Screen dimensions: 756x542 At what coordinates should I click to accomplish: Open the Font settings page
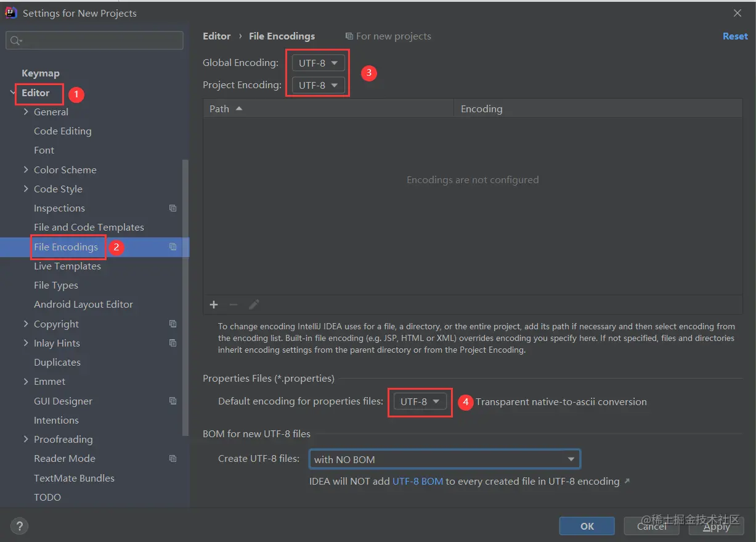(x=44, y=150)
